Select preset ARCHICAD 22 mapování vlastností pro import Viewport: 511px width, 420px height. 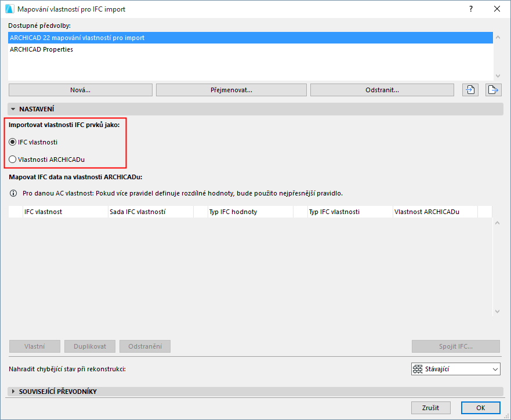pyautogui.click(x=251, y=38)
